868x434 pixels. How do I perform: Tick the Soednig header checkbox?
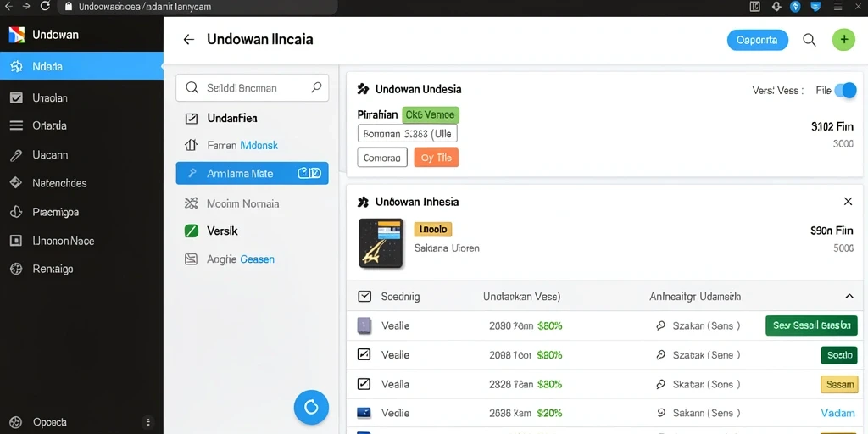tap(364, 297)
